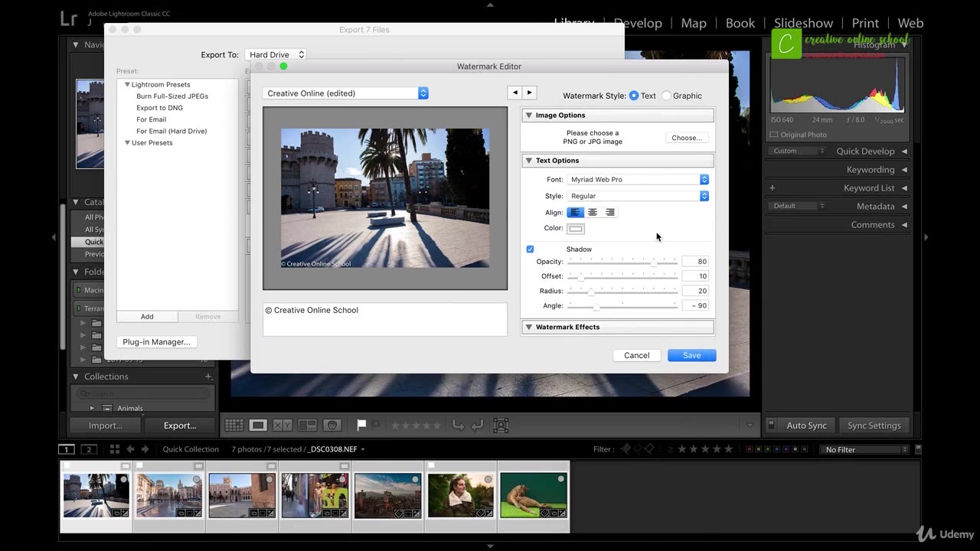Image resolution: width=980 pixels, height=551 pixels.
Task: Click the Import button
Action: point(105,425)
